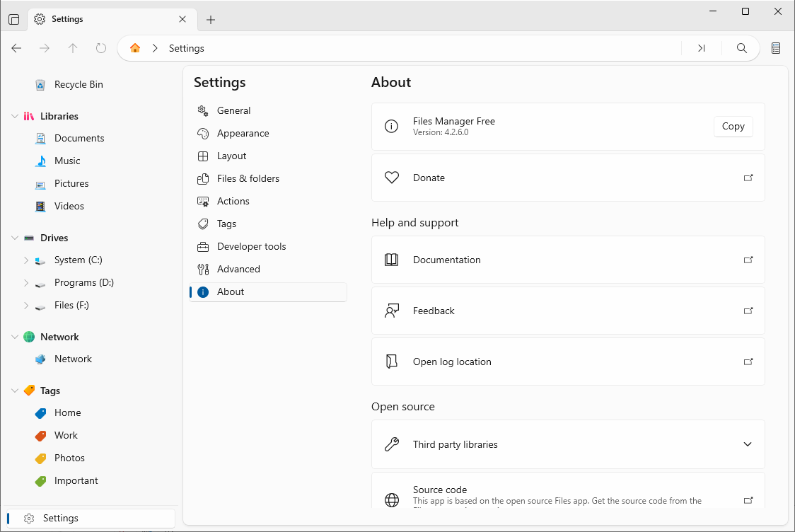Close the Settings tab

coord(182,19)
